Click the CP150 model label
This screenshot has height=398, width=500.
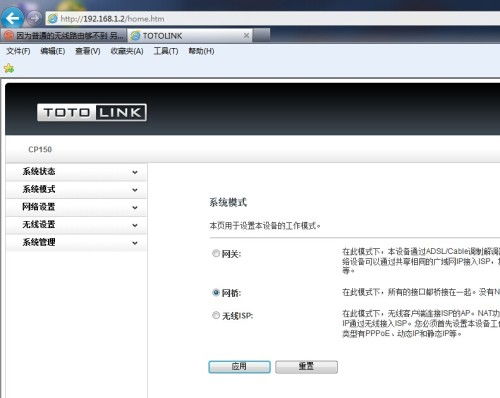[40, 149]
